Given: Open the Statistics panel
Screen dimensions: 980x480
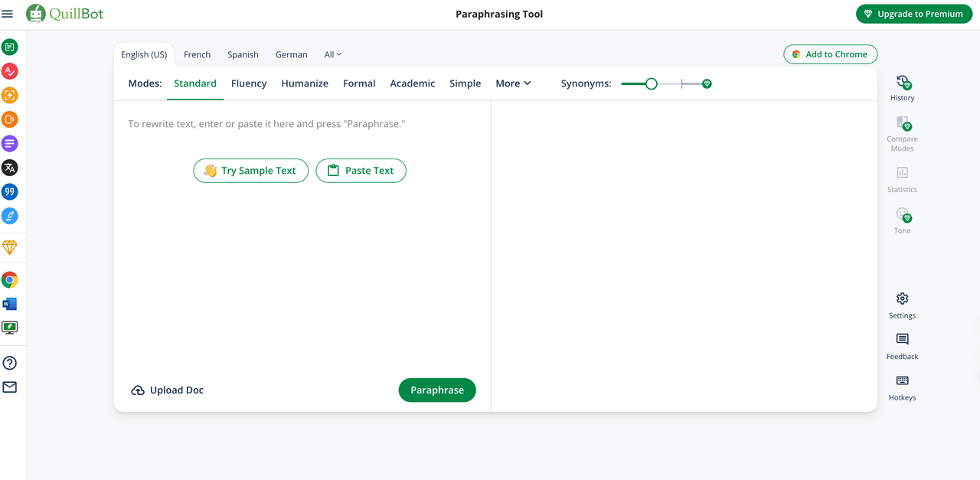Looking at the screenshot, I should 903,180.
